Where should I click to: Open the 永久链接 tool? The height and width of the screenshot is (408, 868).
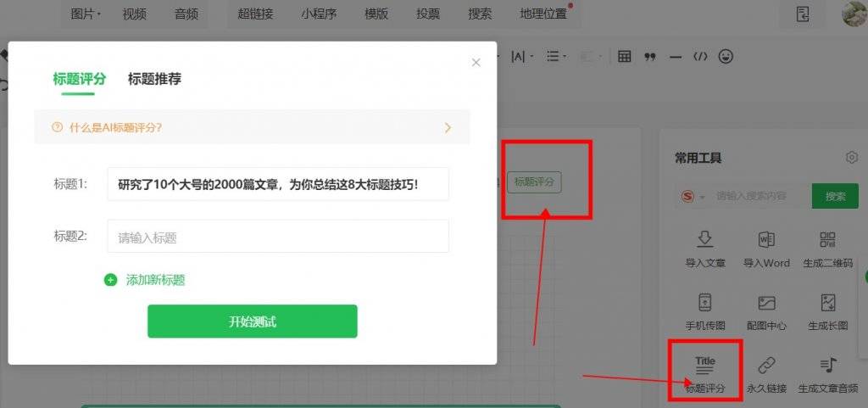(766, 375)
